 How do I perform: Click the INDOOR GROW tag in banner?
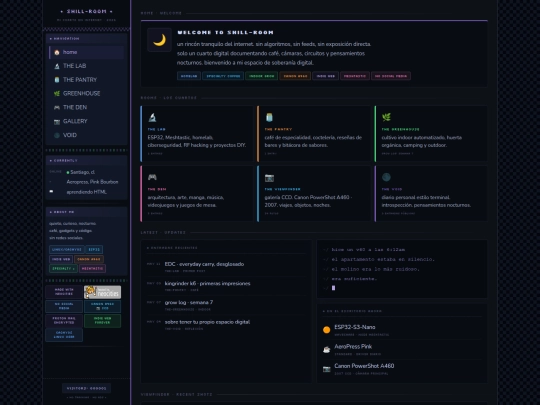click(262, 76)
